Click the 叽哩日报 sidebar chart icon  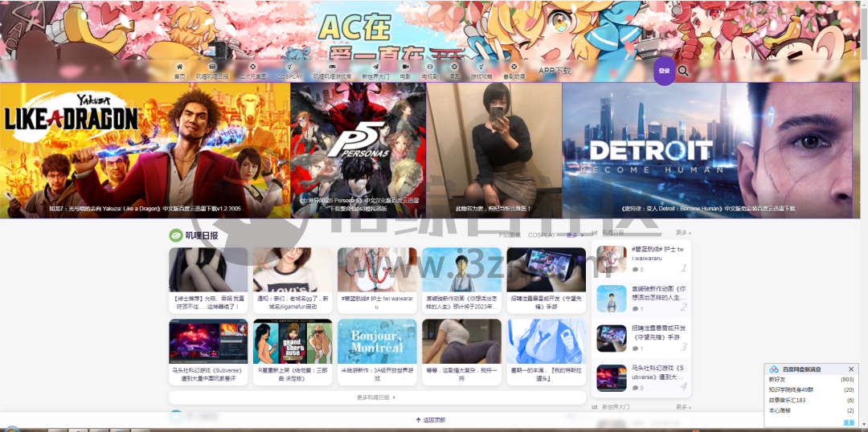coord(595,233)
